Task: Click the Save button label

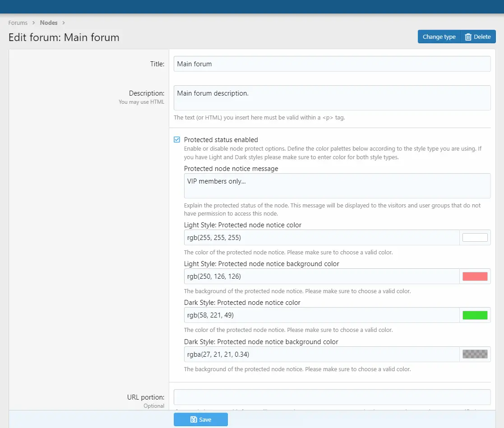Action: point(205,419)
